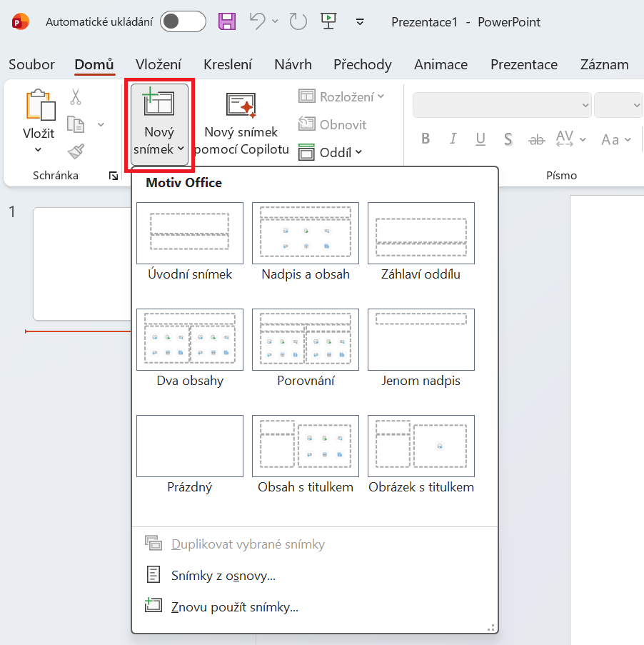Switch to the Animace tab

click(441, 64)
